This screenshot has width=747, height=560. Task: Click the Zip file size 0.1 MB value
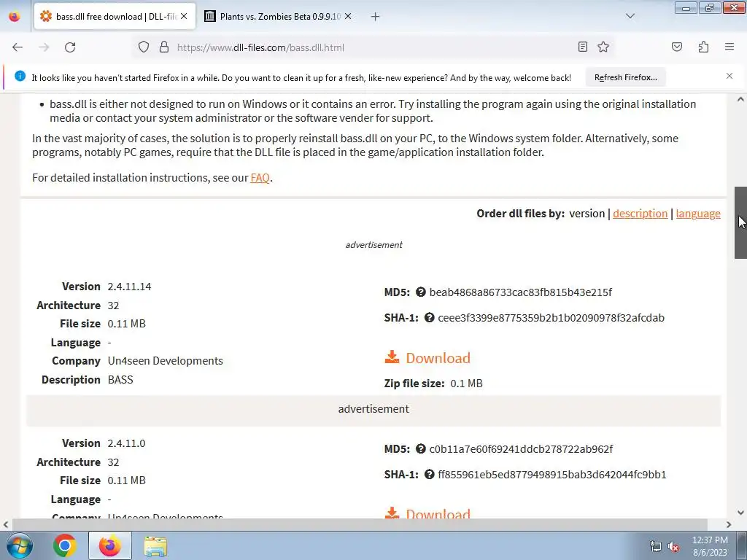(x=466, y=384)
